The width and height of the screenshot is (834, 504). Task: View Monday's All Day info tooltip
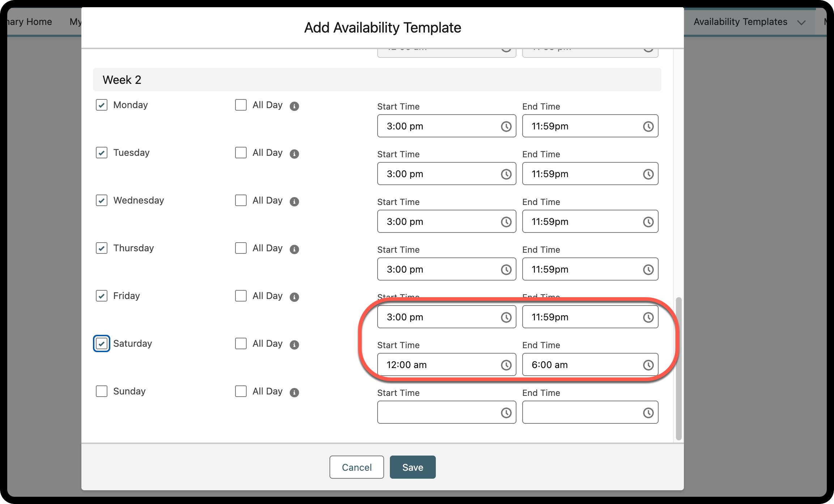[295, 106]
